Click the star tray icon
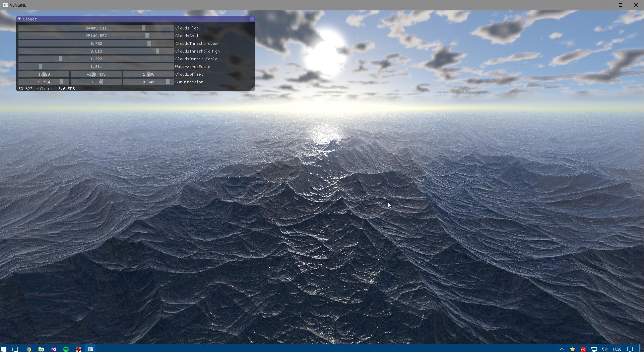This screenshot has width=644, height=352. 573,349
